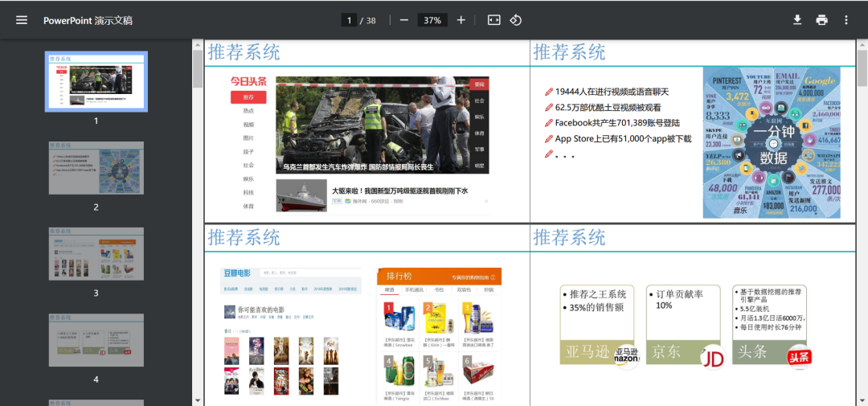Click the Amazon logo circle
The width and height of the screenshot is (868, 406).
pyautogui.click(x=627, y=357)
